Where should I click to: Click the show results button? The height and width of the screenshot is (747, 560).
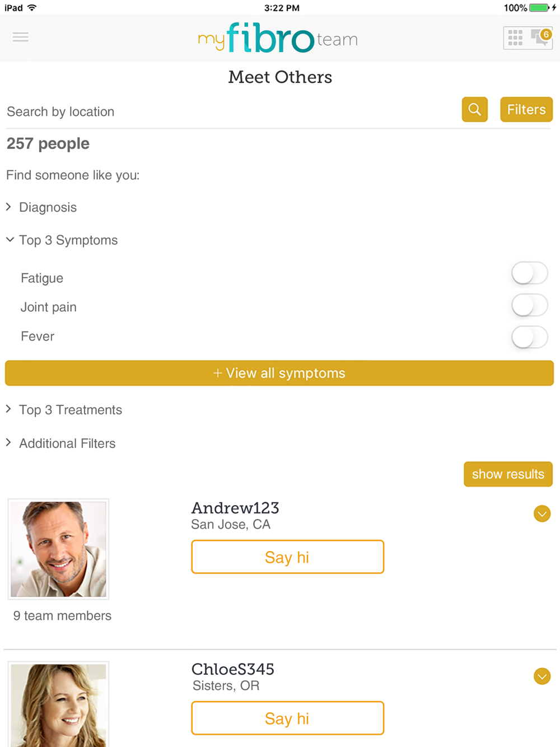(508, 474)
